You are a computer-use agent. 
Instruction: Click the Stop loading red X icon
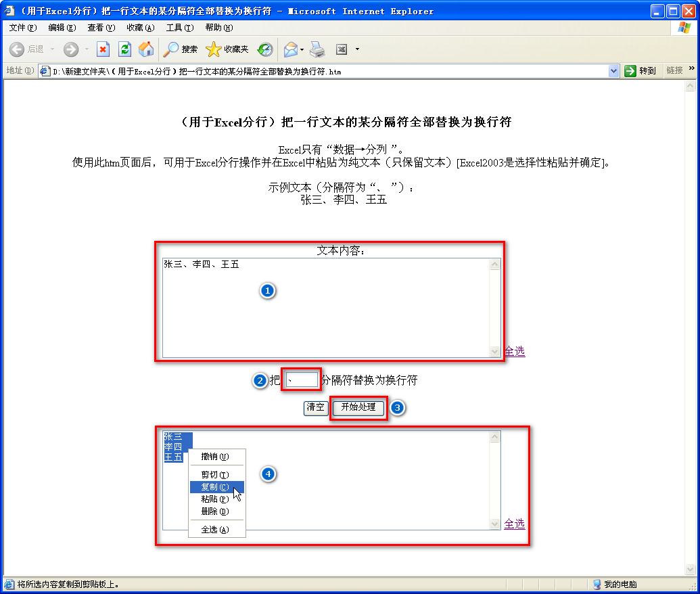click(x=103, y=49)
